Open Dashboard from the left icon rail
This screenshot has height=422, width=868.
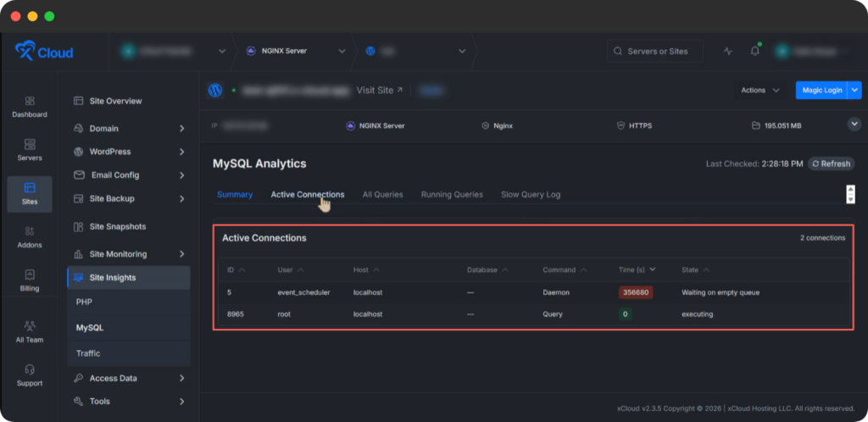click(x=30, y=106)
